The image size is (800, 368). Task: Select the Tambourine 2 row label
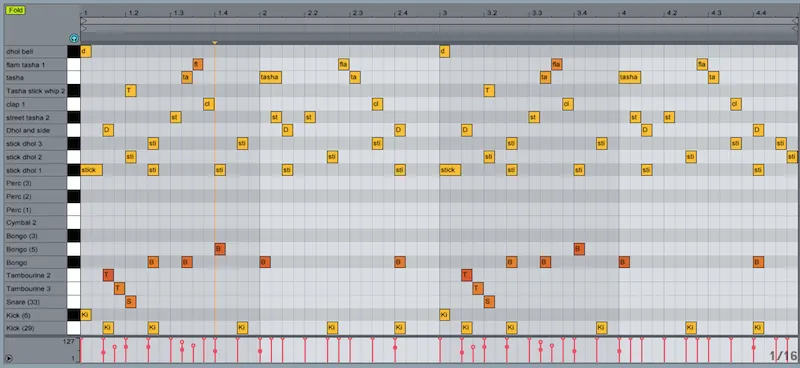[36, 276]
